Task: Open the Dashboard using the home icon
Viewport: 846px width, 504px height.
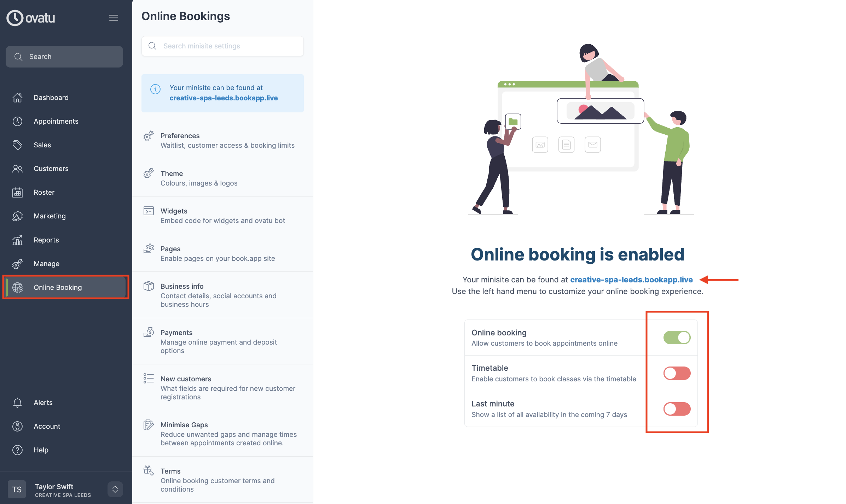Action: (17, 98)
